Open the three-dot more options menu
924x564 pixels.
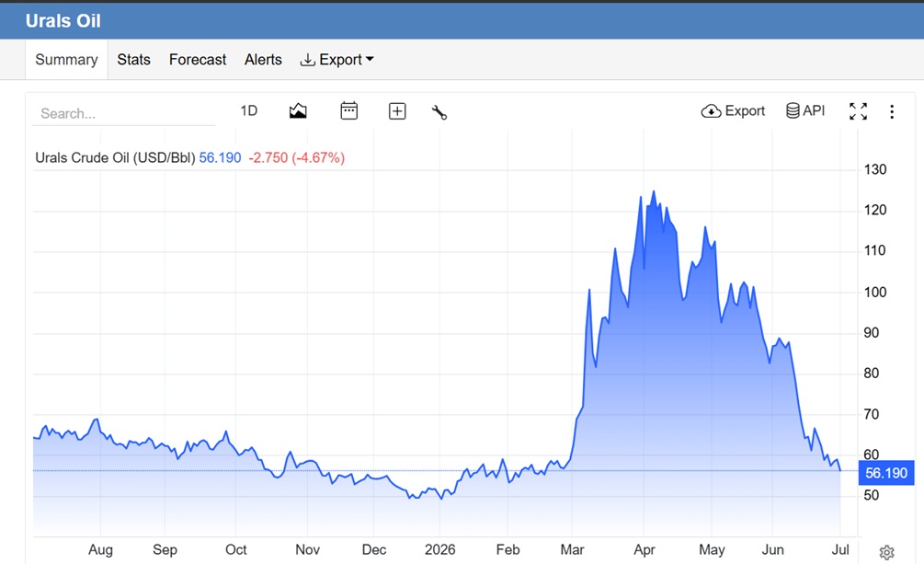point(892,111)
